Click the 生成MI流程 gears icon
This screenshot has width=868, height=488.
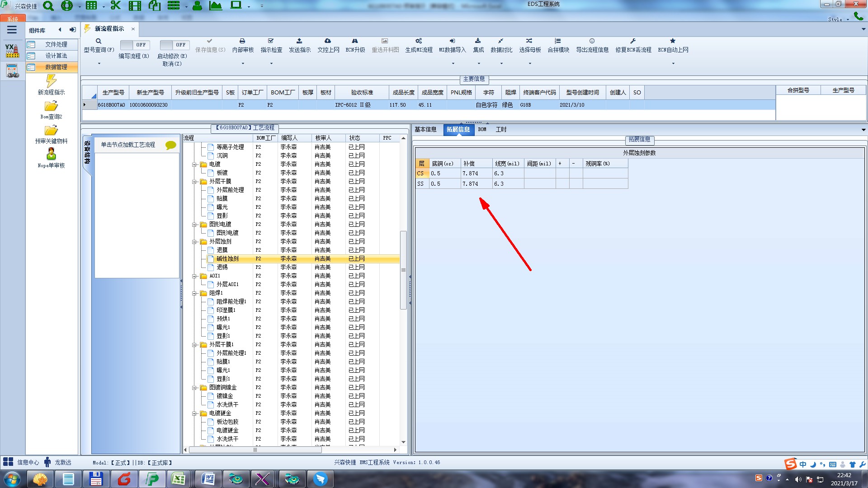pyautogui.click(x=419, y=41)
